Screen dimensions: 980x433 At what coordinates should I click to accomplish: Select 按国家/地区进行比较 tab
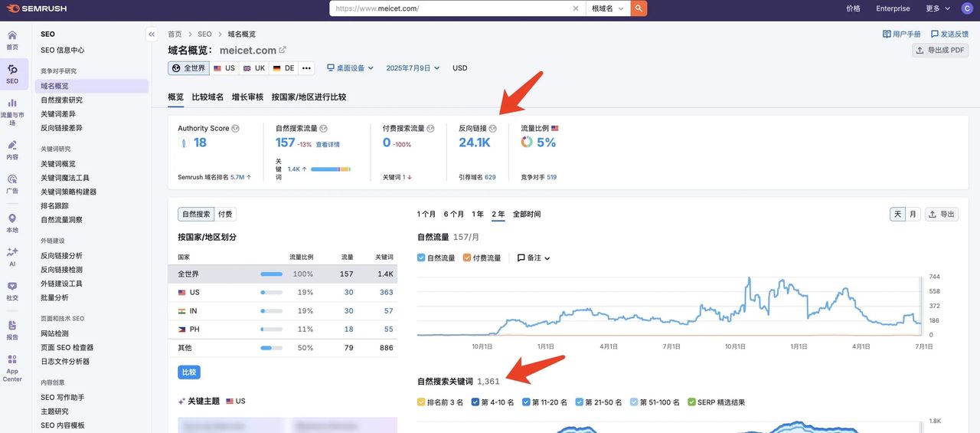coord(309,97)
